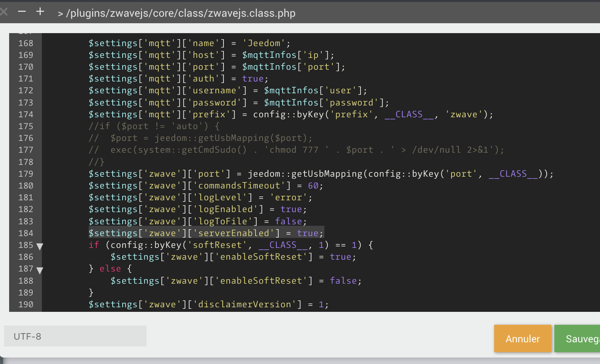
Task: Click $mqttInfos['password'] on line 173
Action: tap(324, 103)
